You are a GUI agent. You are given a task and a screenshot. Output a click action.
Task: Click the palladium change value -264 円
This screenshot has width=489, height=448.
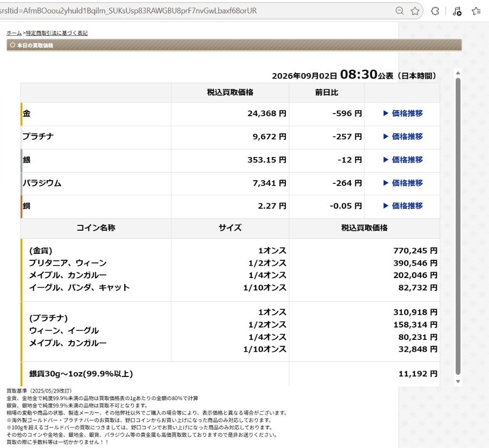click(347, 183)
